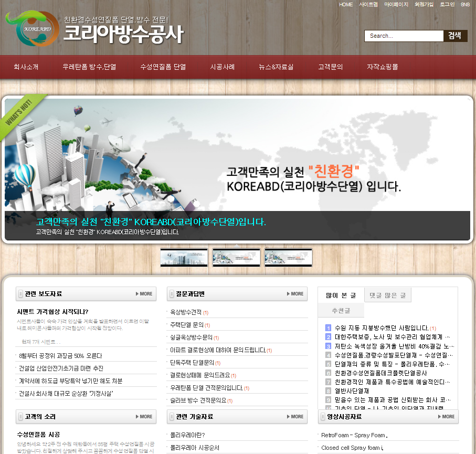
Task: Open 우레탄폼 단열 견적문의입니다 question
Action: [206, 388]
